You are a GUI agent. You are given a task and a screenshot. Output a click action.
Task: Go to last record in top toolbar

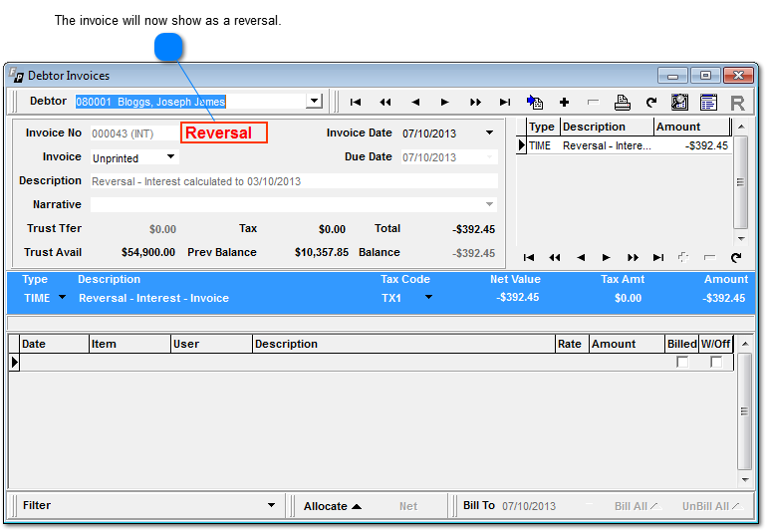505,102
